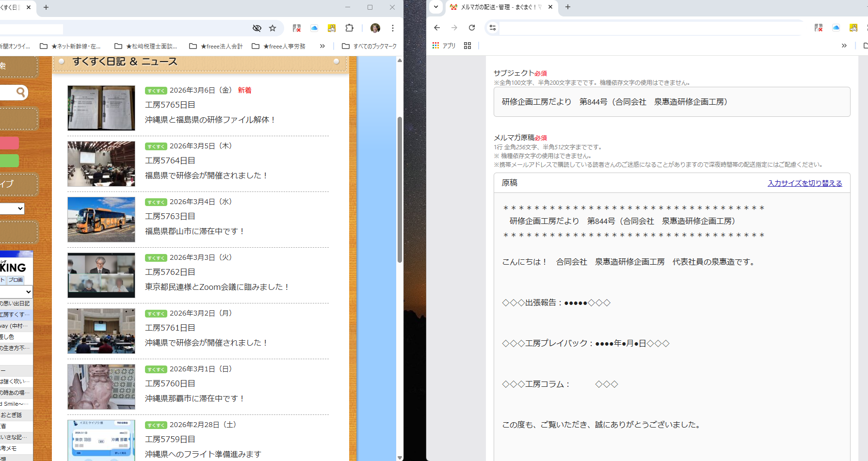Click the magnifier search icon in sidebar
The width and height of the screenshot is (868, 461).
point(20,92)
